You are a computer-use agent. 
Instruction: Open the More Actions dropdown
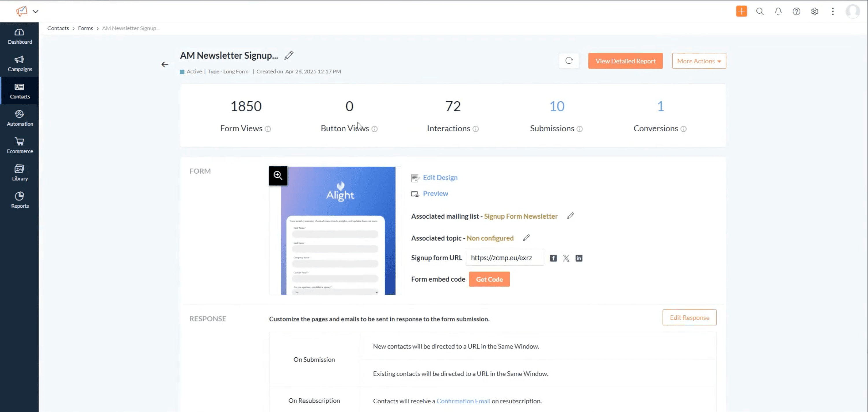(x=699, y=61)
